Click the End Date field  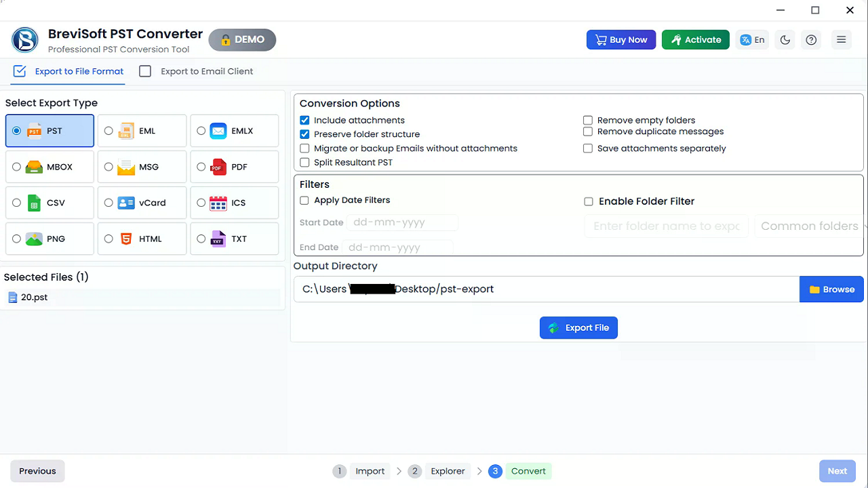point(397,248)
